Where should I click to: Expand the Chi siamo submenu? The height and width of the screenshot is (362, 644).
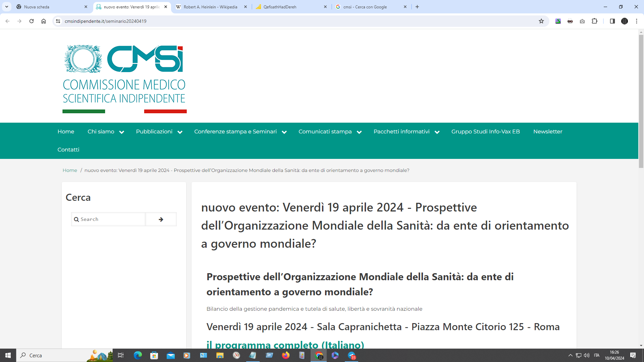pyautogui.click(x=121, y=132)
